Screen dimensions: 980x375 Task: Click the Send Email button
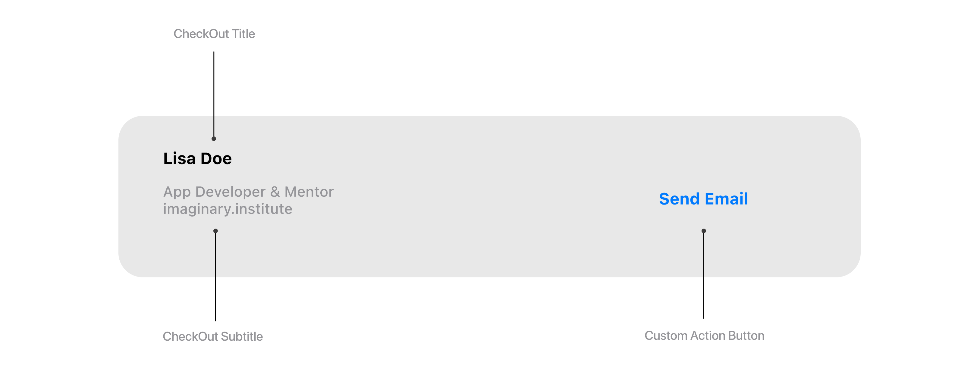coord(703,199)
